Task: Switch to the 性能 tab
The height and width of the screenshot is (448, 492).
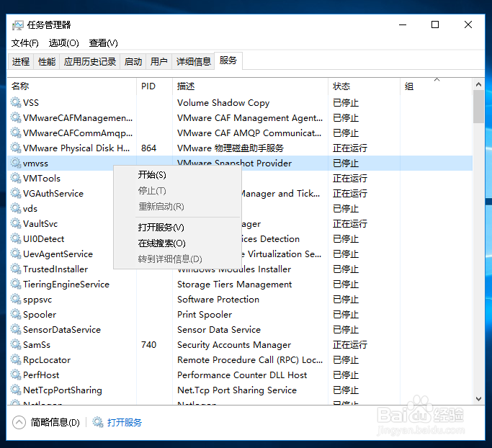Action: tap(47, 61)
